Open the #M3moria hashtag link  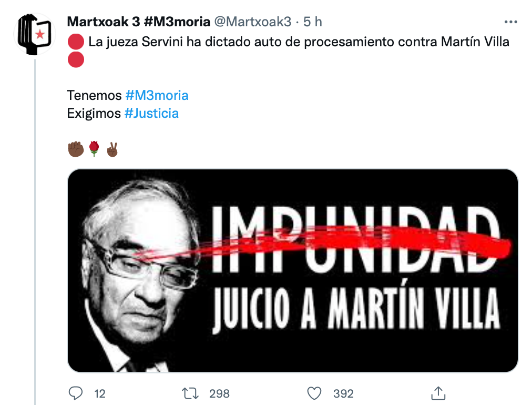click(157, 95)
